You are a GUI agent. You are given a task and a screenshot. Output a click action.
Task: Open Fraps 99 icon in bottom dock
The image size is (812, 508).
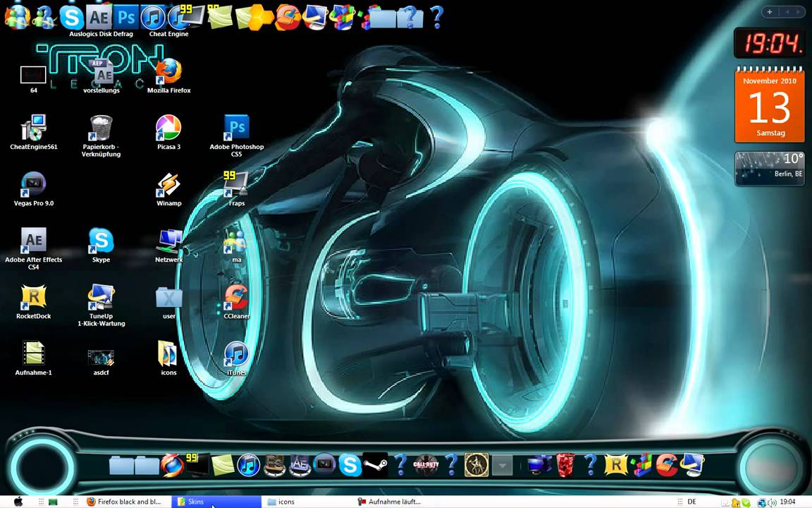[x=198, y=465]
